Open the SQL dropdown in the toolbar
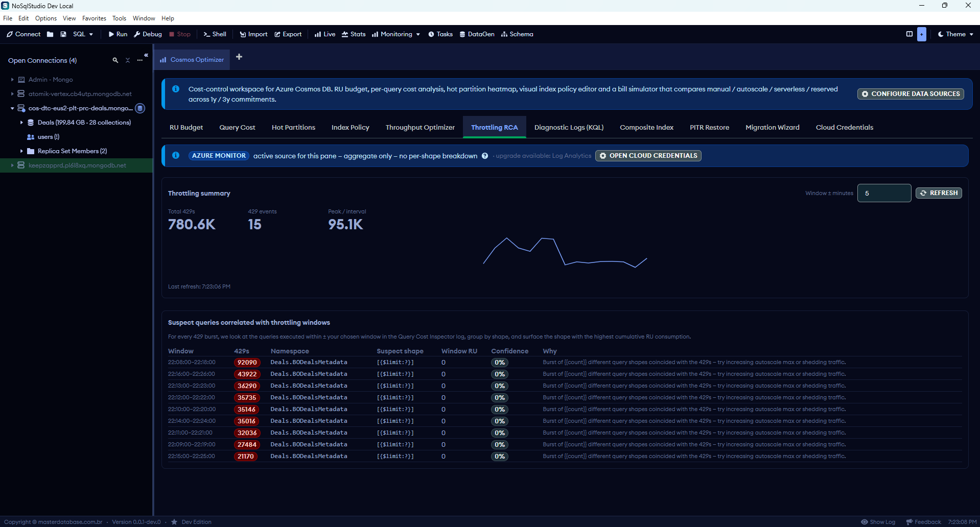Image resolution: width=980 pixels, height=527 pixels. pyautogui.click(x=83, y=34)
